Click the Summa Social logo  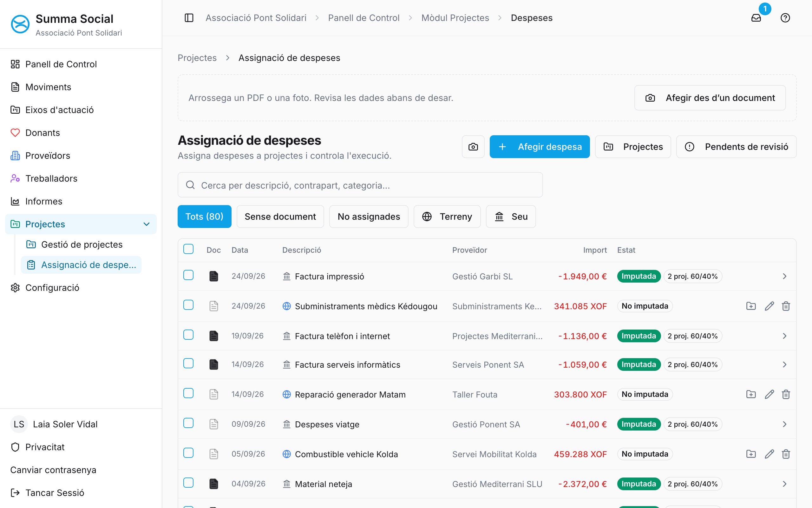(x=20, y=24)
